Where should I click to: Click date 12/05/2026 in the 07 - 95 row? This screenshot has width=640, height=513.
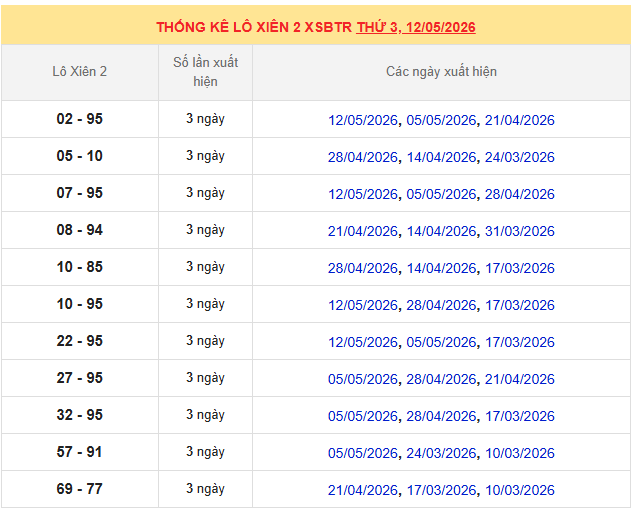pos(363,194)
